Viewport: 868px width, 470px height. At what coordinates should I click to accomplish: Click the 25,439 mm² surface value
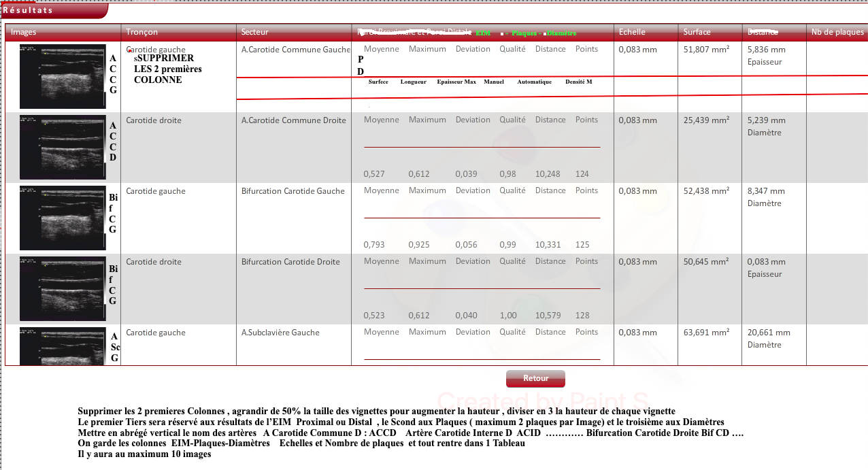[x=706, y=120]
